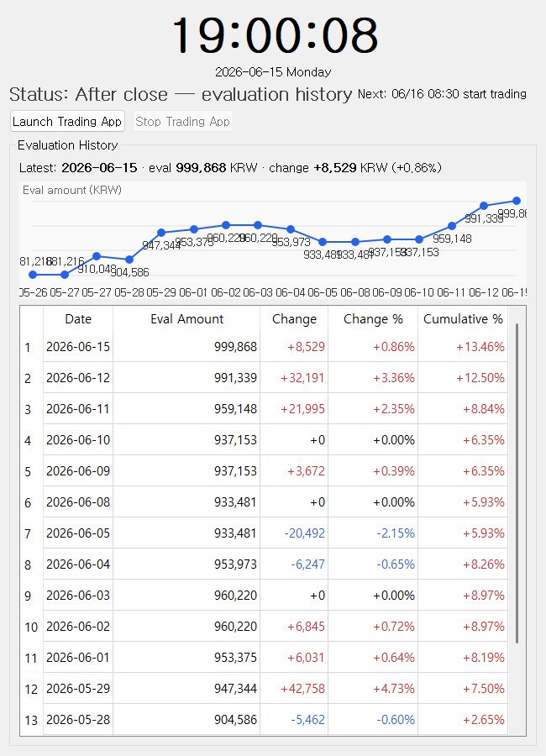The height and width of the screenshot is (756, 546).
Task: Click eval amount 959,148 in table
Action: tap(186, 409)
